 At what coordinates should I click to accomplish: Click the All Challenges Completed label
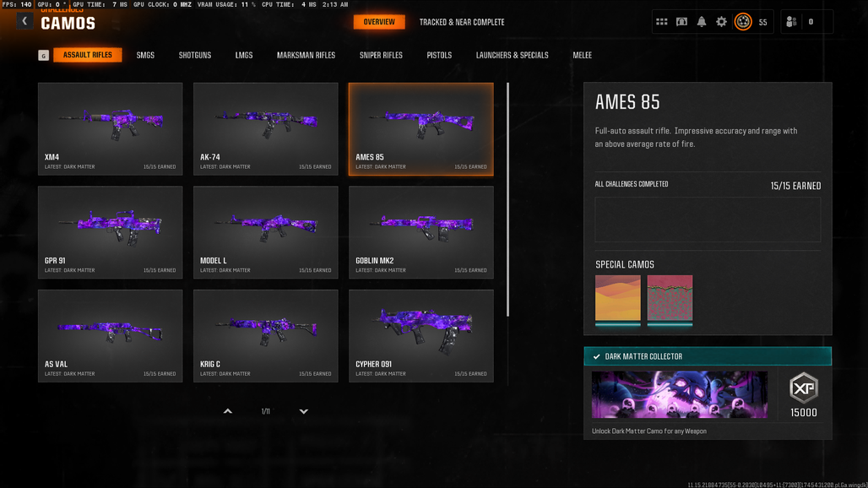[x=632, y=184]
